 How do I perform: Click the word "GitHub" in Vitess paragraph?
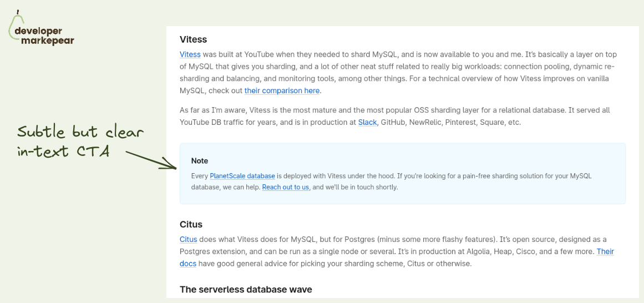[x=392, y=122]
